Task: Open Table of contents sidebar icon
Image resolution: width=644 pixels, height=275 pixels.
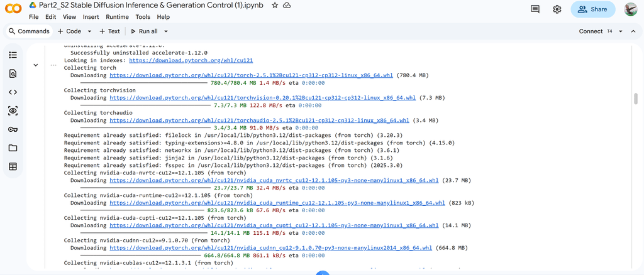Action: [13, 55]
